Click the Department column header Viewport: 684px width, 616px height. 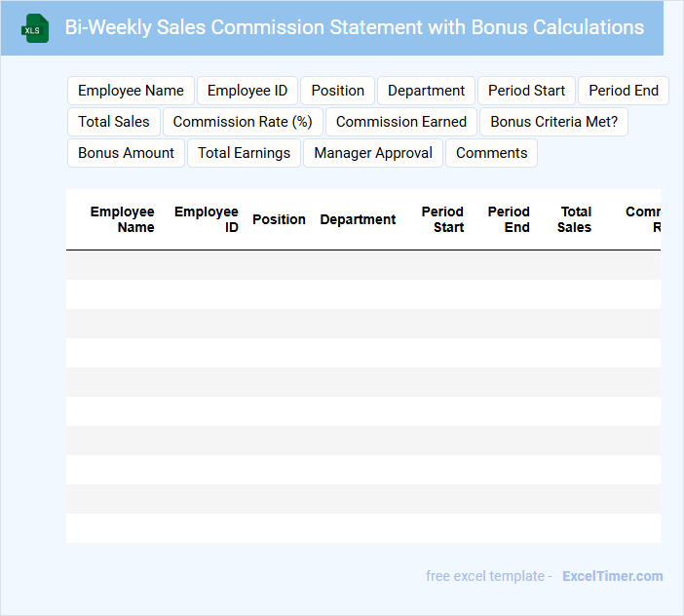pyautogui.click(x=358, y=219)
